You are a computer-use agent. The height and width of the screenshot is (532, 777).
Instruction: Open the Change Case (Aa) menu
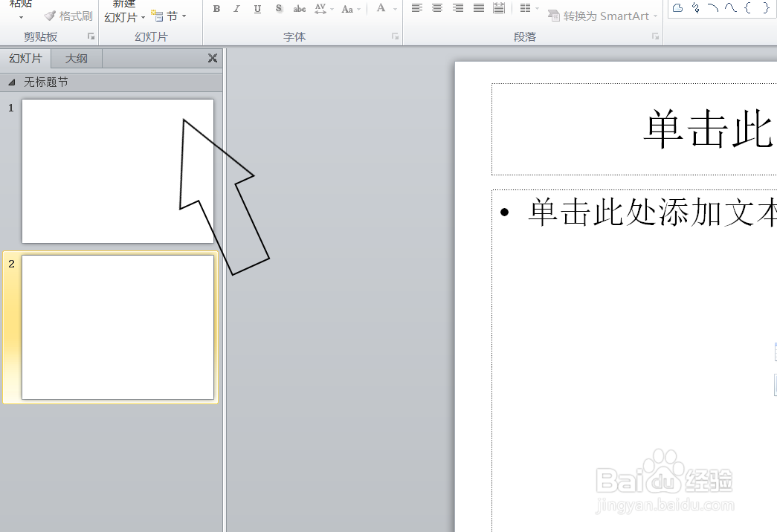pos(351,9)
